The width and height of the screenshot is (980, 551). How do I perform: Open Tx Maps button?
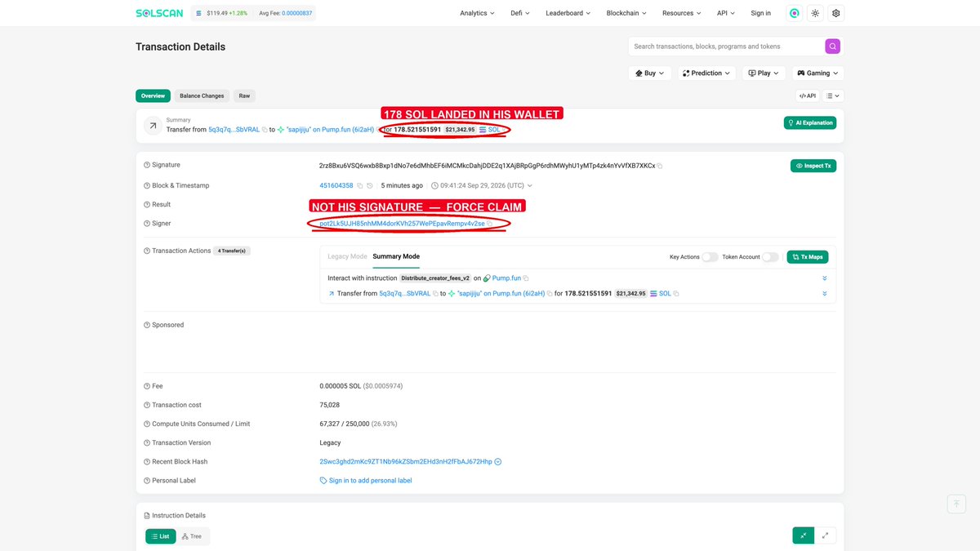click(808, 257)
